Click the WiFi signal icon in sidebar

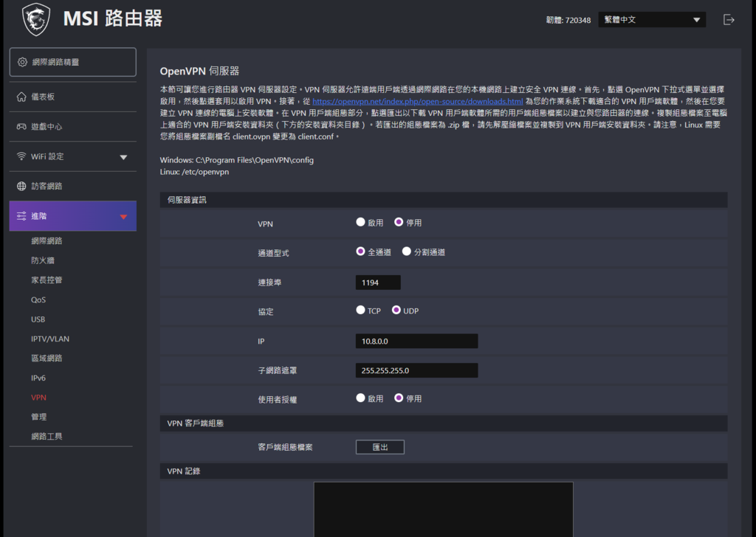click(21, 156)
